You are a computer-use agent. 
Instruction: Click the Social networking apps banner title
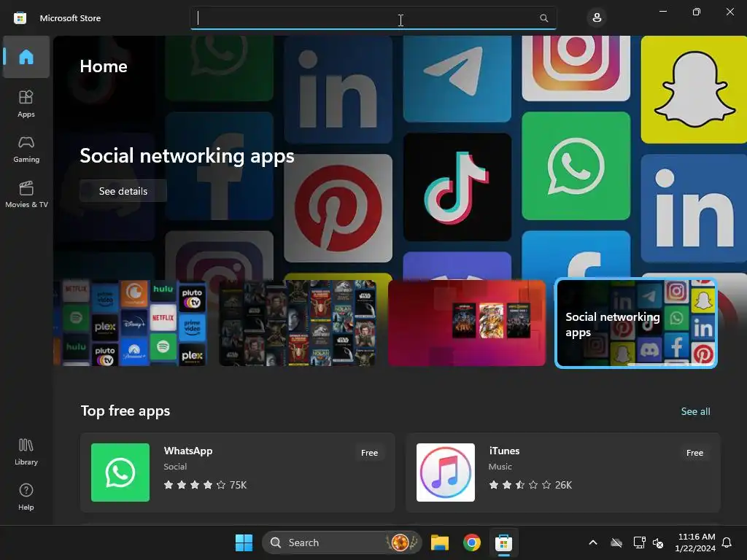coord(187,156)
